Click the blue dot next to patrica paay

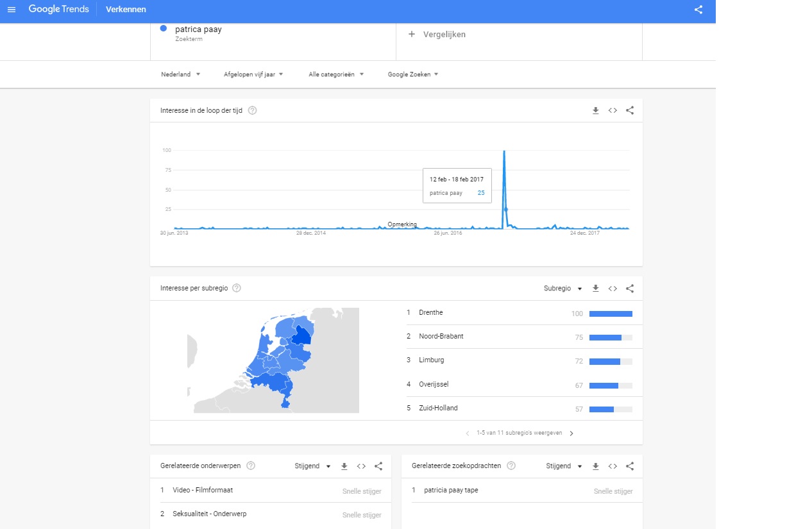(x=164, y=28)
